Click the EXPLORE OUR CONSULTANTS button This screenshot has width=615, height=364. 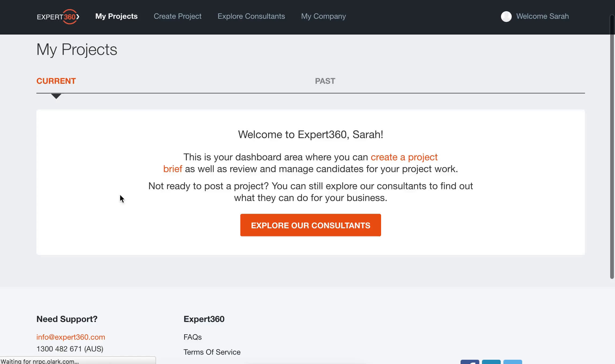310,225
